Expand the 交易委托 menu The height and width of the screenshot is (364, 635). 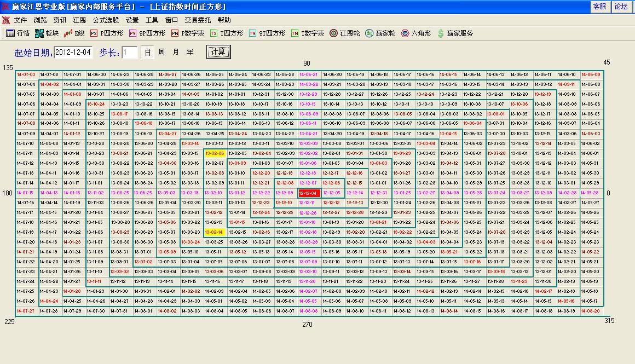pyautogui.click(x=198, y=20)
